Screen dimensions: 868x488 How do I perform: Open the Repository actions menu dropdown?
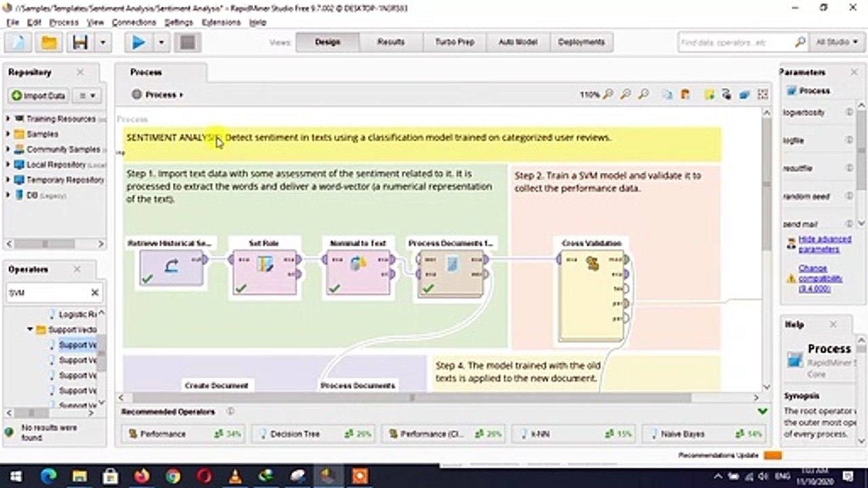tap(87, 96)
